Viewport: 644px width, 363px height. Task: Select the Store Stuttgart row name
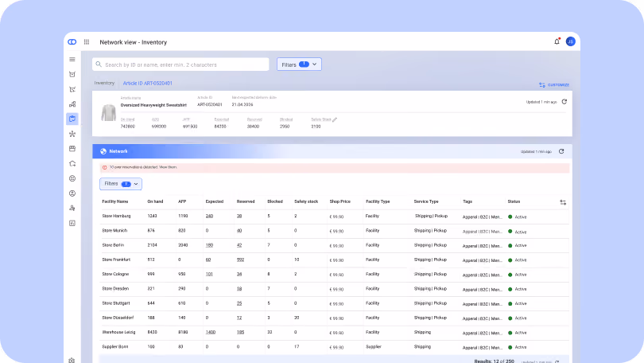point(116,303)
